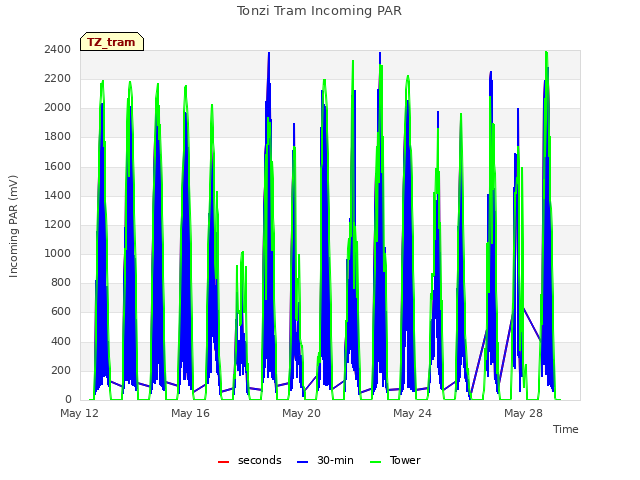Click the May 20 x-axis label
Image resolution: width=640 pixels, height=480 pixels.
tap(302, 413)
